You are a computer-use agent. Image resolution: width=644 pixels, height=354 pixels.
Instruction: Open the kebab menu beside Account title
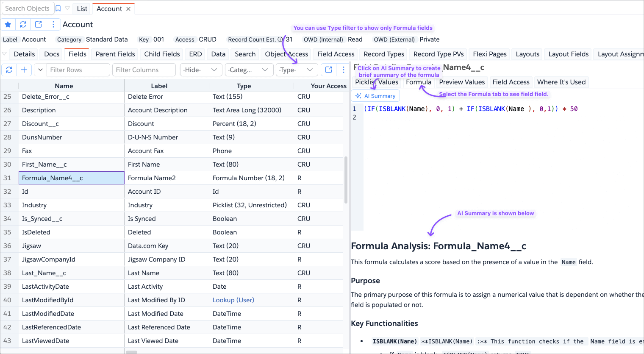coord(53,25)
